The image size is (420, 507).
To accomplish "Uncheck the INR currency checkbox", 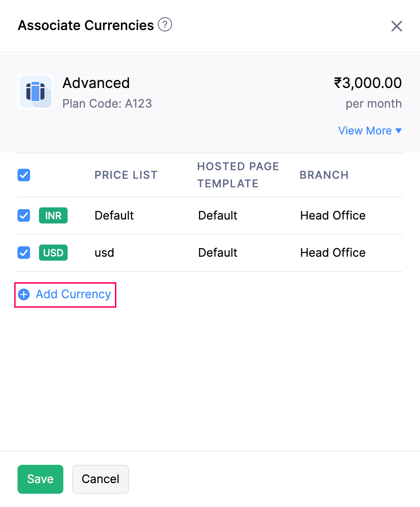I will click(24, 216).
